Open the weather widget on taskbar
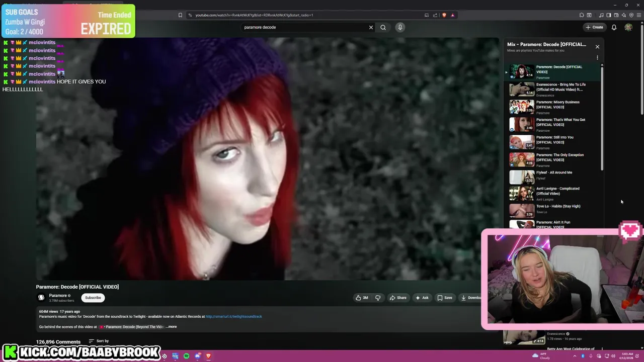 [x=541, y=356]
